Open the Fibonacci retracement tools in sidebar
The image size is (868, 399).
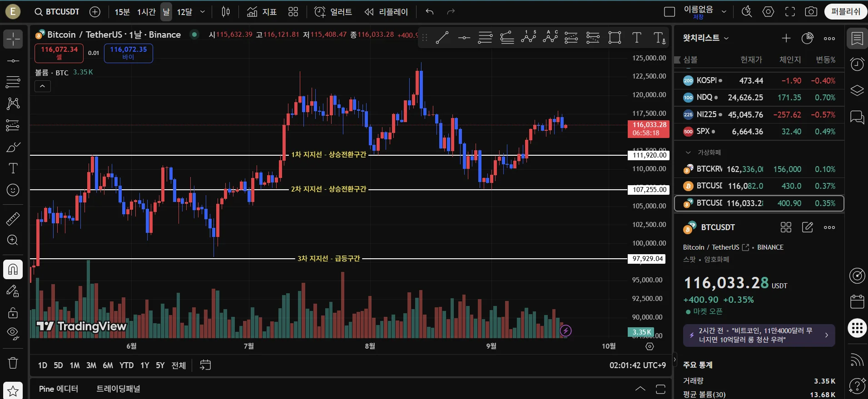[x=13, y=82]
